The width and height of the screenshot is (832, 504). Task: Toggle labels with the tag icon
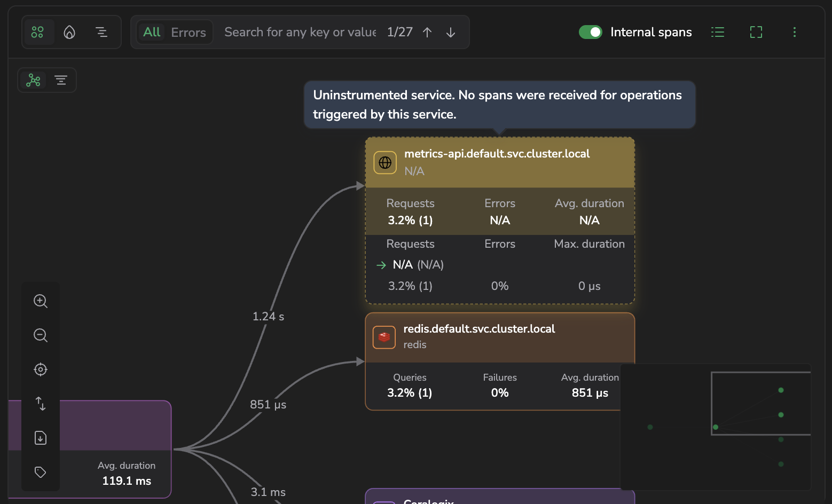point(41,472)
